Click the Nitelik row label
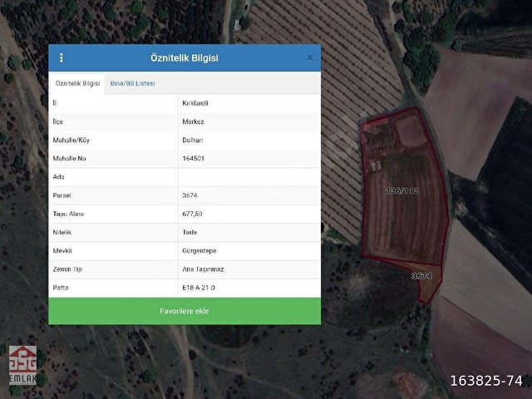Viewport: 532px width, 399px height. click(x=62, y=233)
